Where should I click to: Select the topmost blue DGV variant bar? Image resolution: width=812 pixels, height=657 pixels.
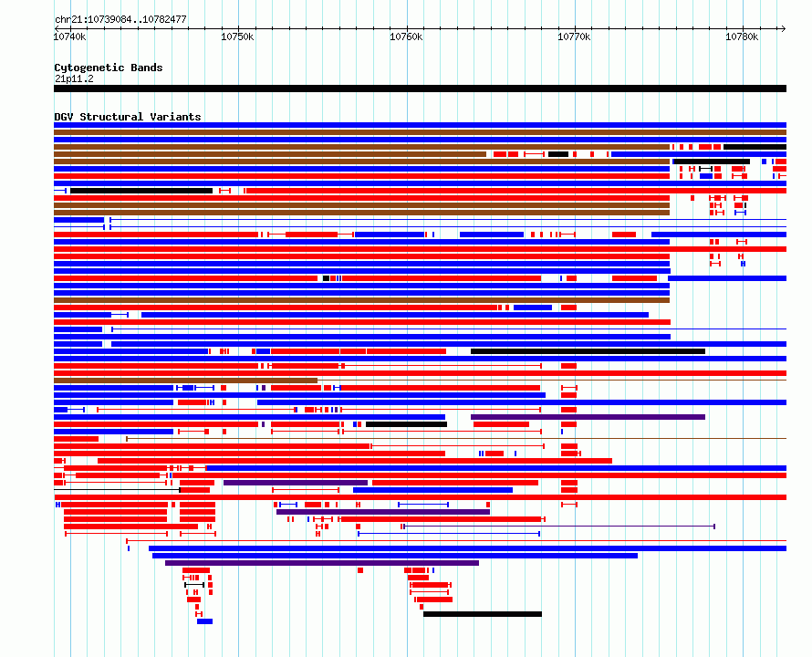(420, 125)
